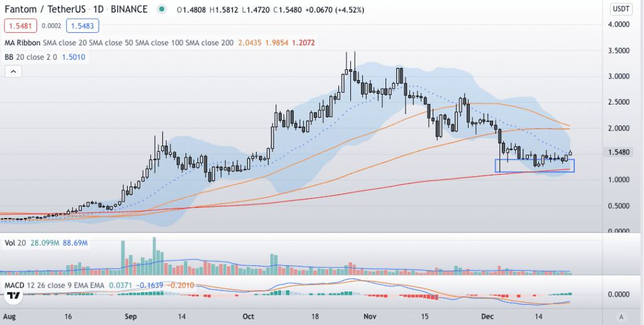Click the MA value 1.2072
This screenshot has width=644, height=325.
click(304, 43)
